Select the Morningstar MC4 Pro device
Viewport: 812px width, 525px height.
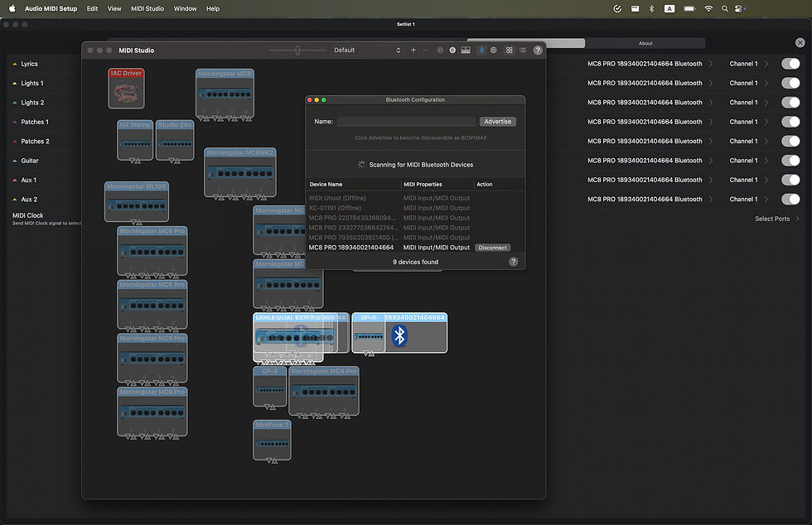(324, 392)
